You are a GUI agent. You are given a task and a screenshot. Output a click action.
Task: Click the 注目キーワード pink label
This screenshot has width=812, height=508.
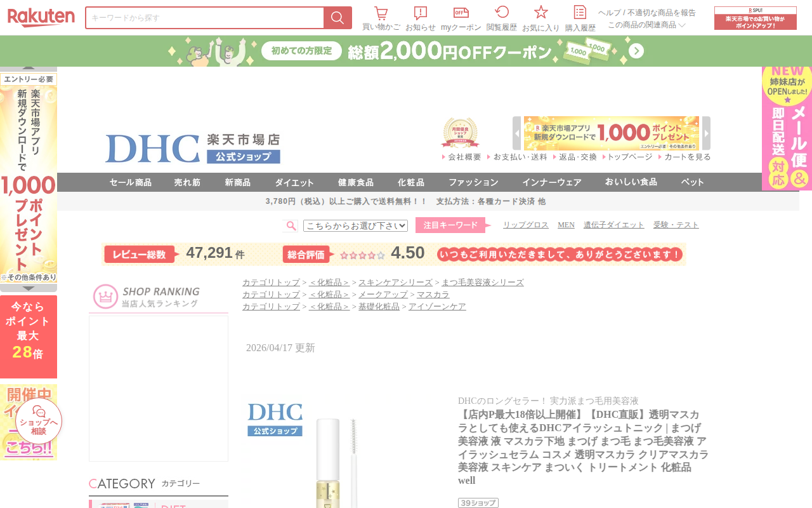click(453, 225)
